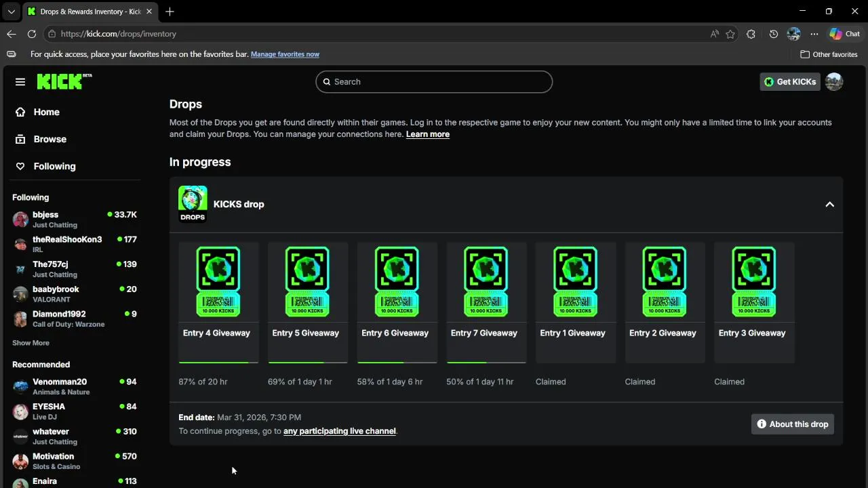Screen dimensions: 868x488
Task: Click Entry 5 Giveaway progress bar
Action: point(307,363)
